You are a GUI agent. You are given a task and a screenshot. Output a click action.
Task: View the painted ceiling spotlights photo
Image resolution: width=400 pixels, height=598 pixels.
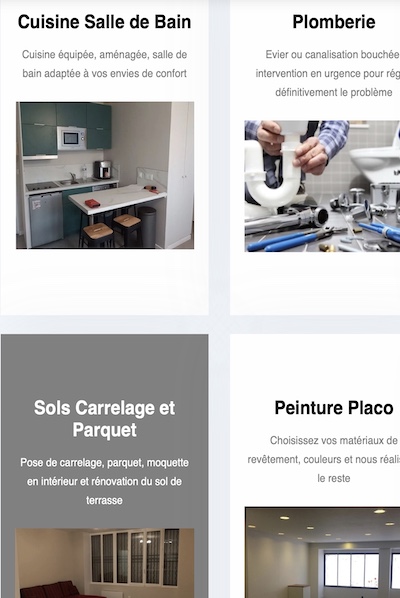[322, 552]
